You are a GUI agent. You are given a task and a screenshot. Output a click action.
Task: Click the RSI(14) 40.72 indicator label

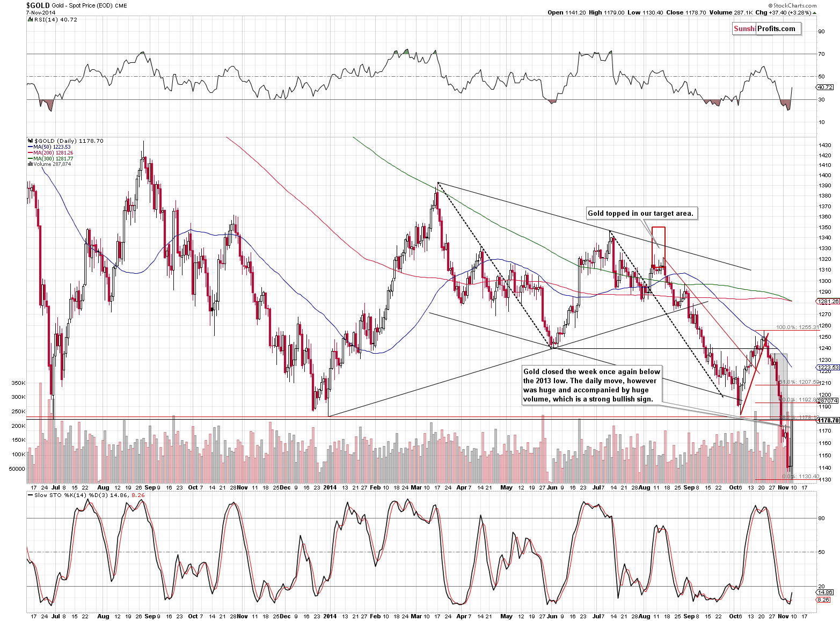pyautogui.click(x=52, y=19)
